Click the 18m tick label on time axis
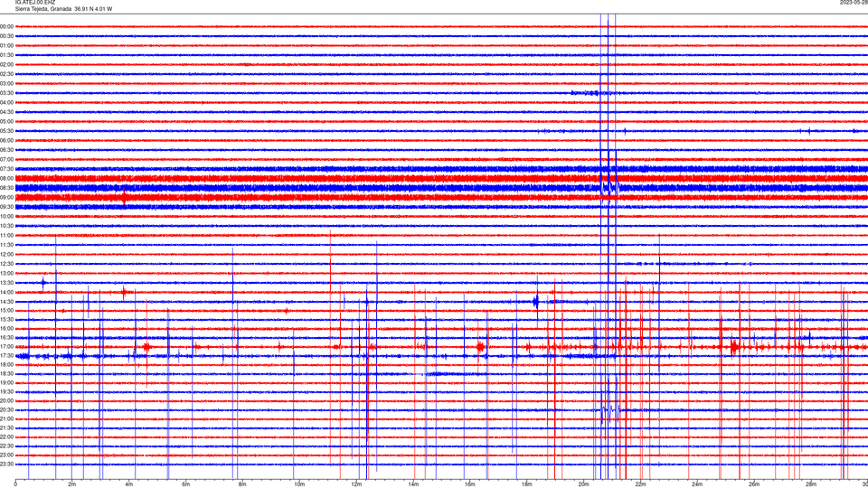The width and height of the screenshot is (868, 488). pyautogui.click(x=526, y=484)
